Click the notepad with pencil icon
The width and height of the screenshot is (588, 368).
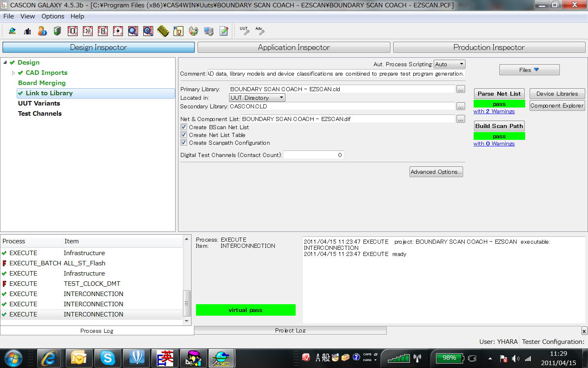224,31
